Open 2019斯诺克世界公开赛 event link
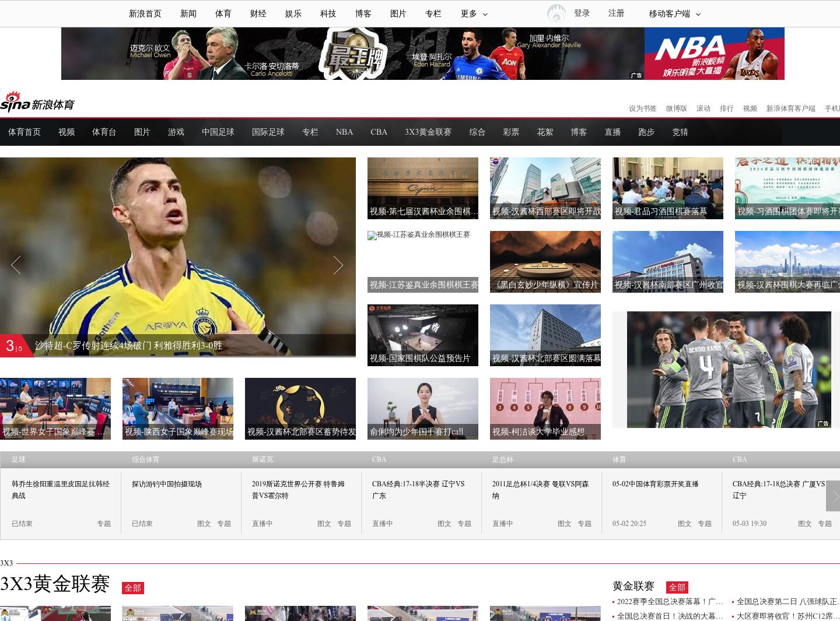This screenshot has width=840, height=621. [298, 490]
